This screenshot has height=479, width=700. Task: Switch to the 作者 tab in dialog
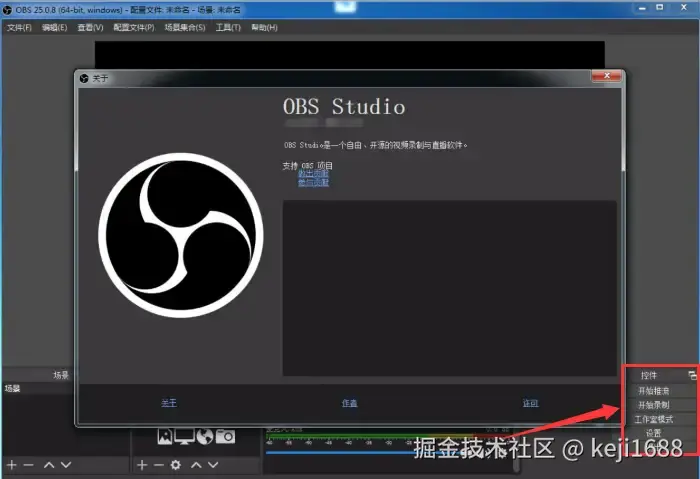pyautogui.click(x=350, y=403)
